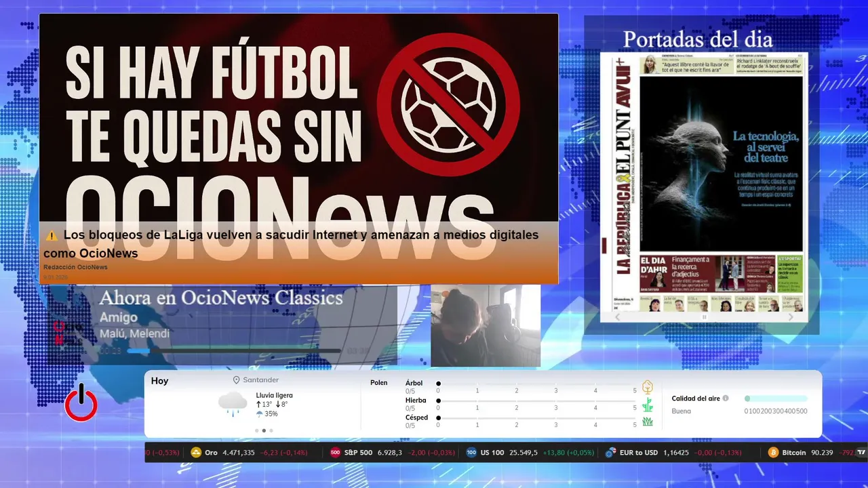Click the Césped pollen level scale

pos(537,418)
